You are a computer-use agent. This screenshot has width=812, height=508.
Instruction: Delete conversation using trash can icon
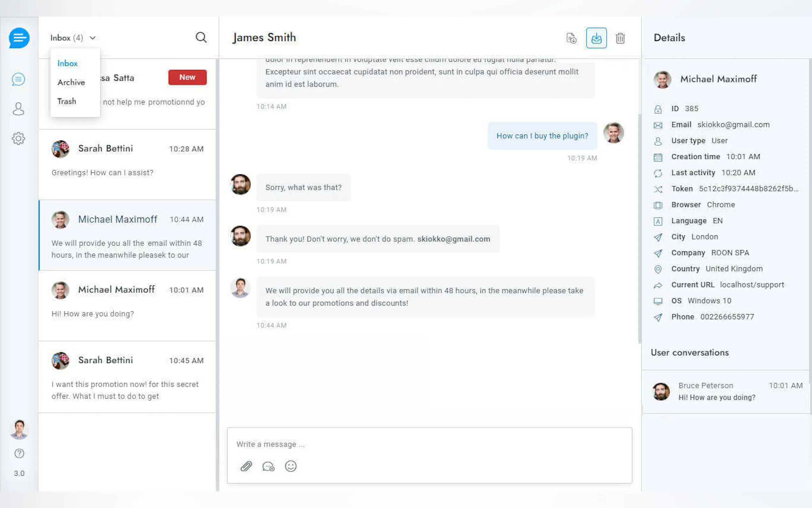pos(620,38)
